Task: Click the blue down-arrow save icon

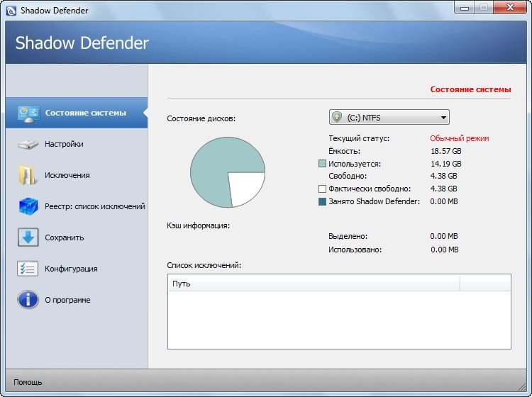Action: tap(28, 237)
